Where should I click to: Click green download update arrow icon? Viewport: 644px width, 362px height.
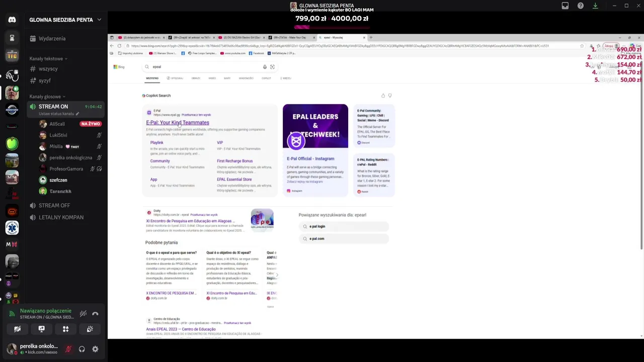(595, 6)
